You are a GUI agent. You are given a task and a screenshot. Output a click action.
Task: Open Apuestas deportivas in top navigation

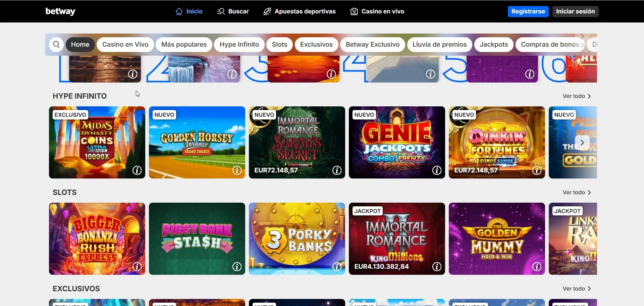pos(300,11)
